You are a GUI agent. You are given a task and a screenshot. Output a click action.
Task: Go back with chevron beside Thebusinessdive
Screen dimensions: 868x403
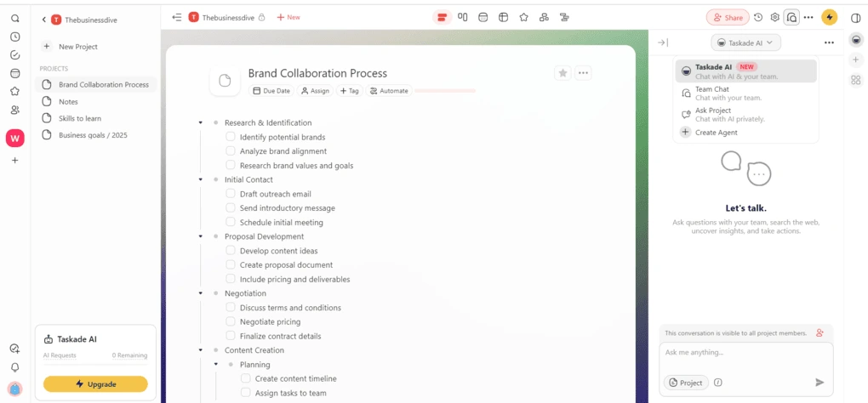(43, 20)
